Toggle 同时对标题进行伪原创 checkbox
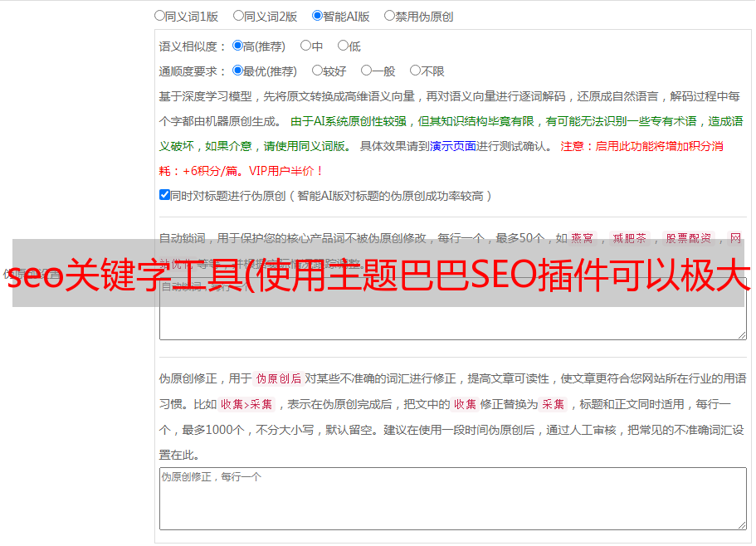This screenshot has height=546, width=756. 164,195
